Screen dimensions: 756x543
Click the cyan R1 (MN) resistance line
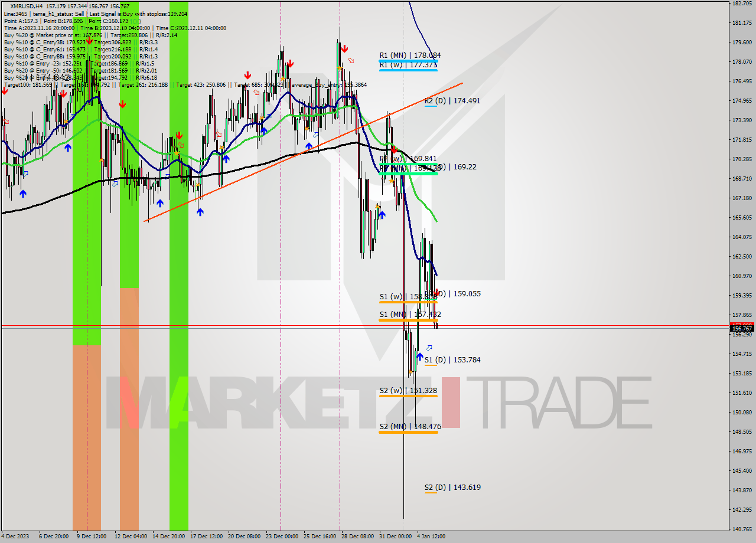point(408,61)
